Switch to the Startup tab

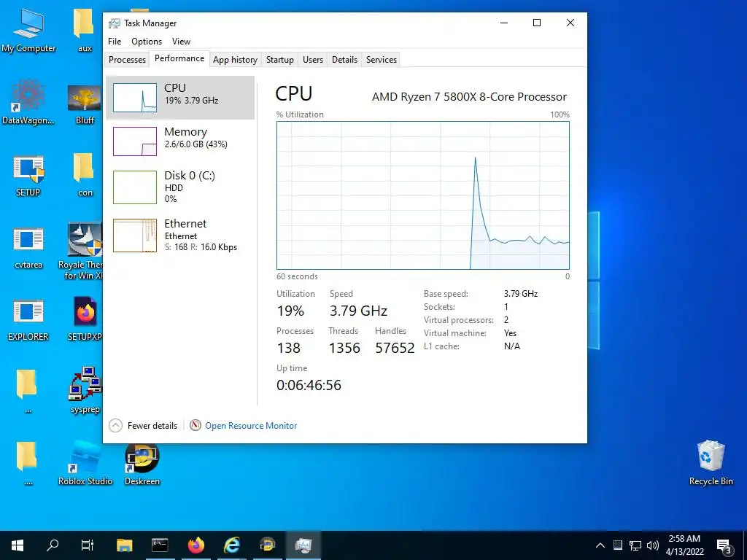tap(279, 60)
